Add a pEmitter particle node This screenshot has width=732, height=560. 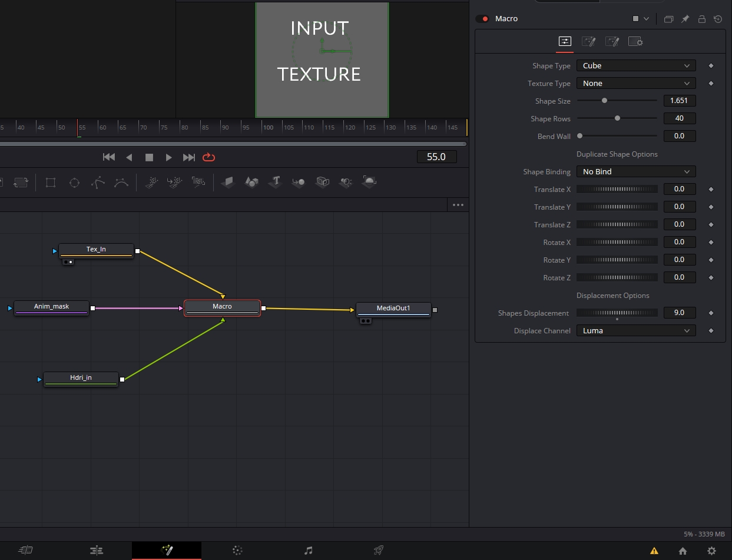click(x=151, y=182)
